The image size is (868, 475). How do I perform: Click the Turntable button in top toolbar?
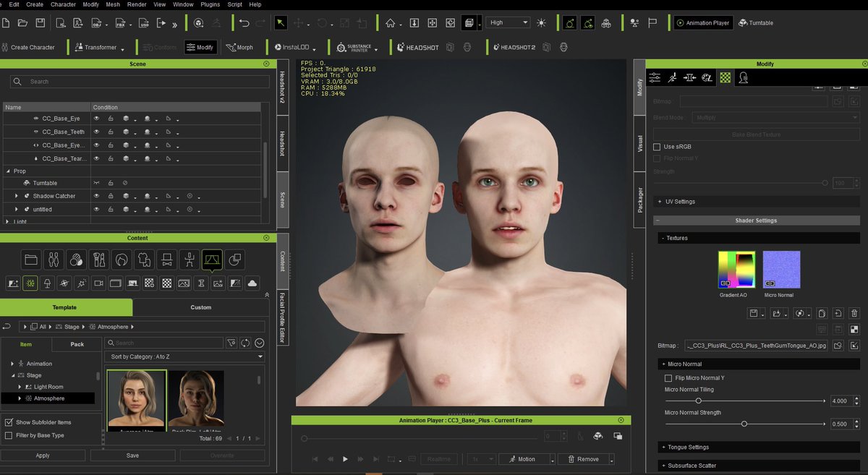(x=756, y=23)
